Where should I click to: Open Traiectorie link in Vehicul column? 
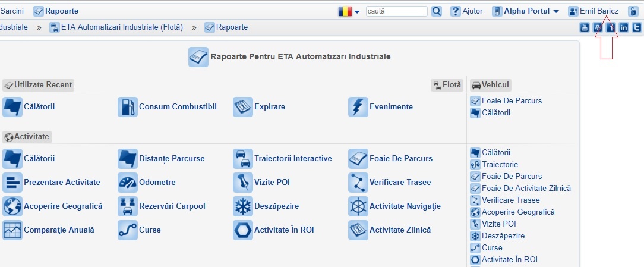point(494,165)
